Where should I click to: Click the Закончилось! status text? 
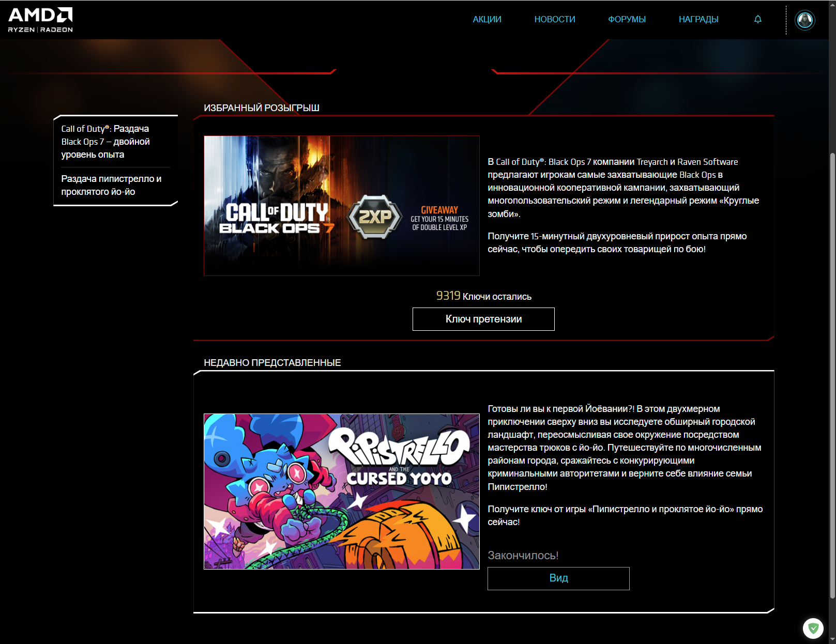tap(523, 555)
